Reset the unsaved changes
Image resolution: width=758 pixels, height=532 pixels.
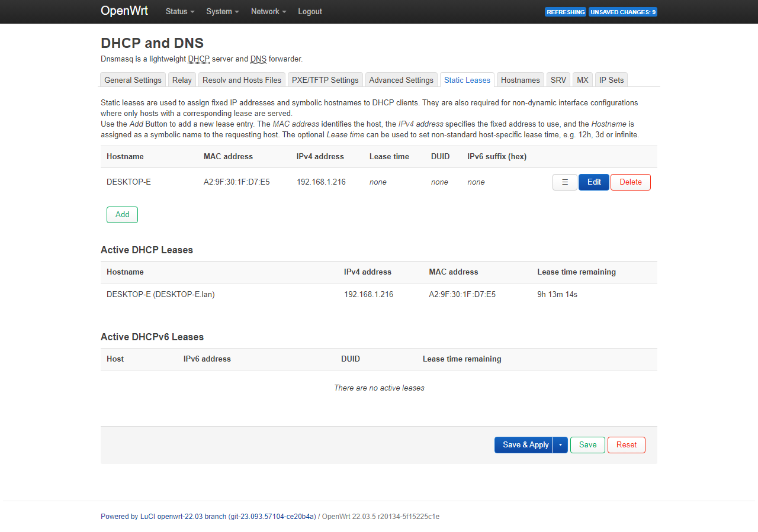pyautogui.click(x=626, y=445)
